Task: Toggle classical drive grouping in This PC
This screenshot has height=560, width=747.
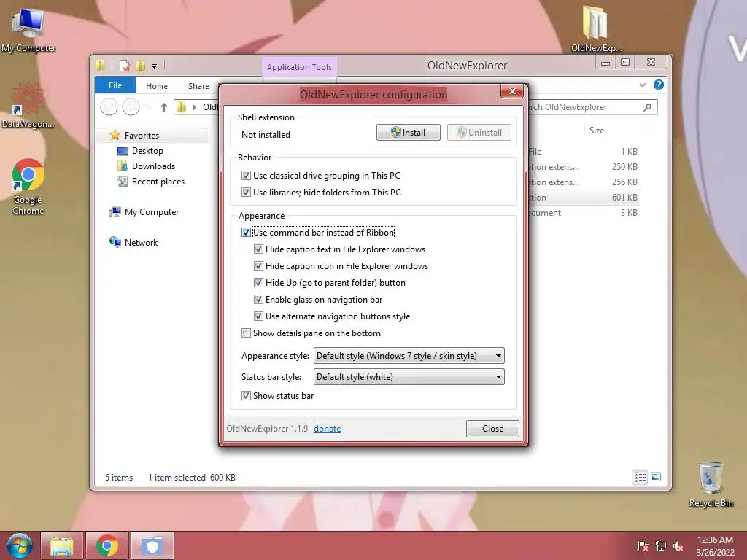Action: (246, 176)
